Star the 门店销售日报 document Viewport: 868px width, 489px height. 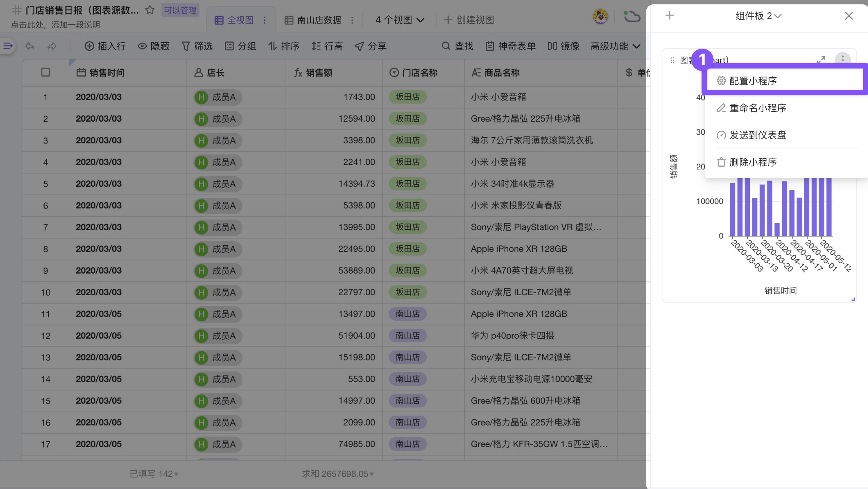[150, 10]
